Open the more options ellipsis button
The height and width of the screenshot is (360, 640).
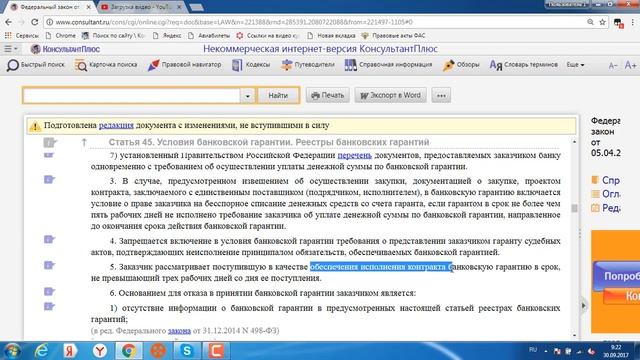tap(441, 96)
